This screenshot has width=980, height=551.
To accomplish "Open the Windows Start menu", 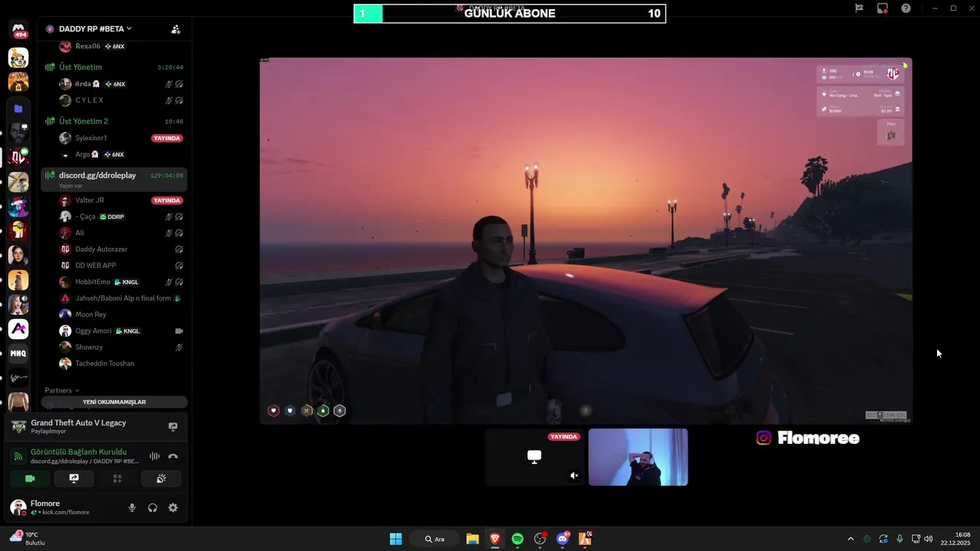I will click(x=396, y=539).
